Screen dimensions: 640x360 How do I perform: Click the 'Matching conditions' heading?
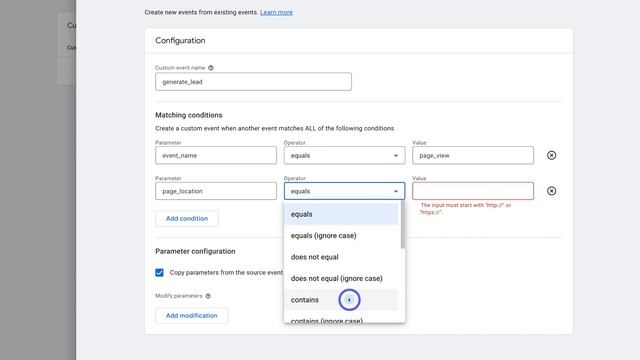pos(189,115)
